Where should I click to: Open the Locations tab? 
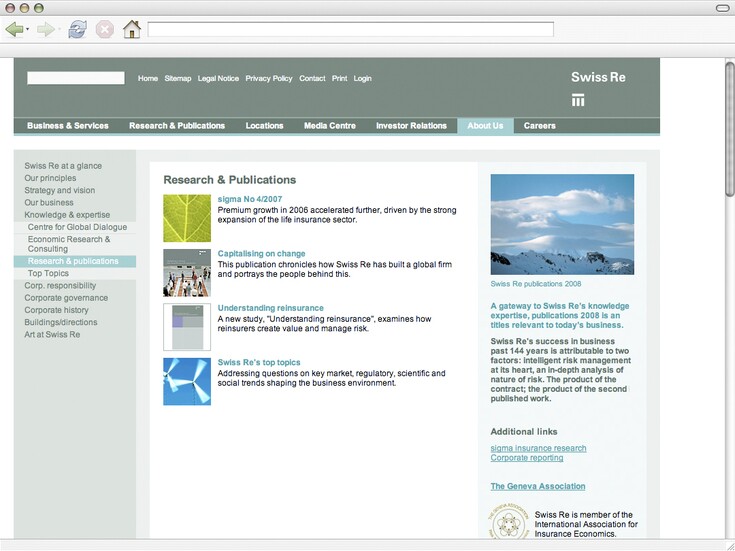tap(264, 126)
